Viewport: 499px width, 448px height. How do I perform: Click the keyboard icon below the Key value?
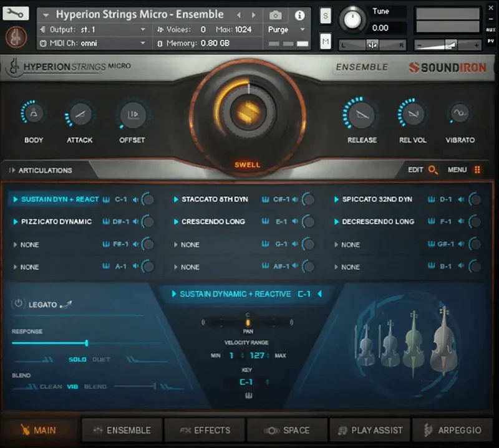point(248,396)
